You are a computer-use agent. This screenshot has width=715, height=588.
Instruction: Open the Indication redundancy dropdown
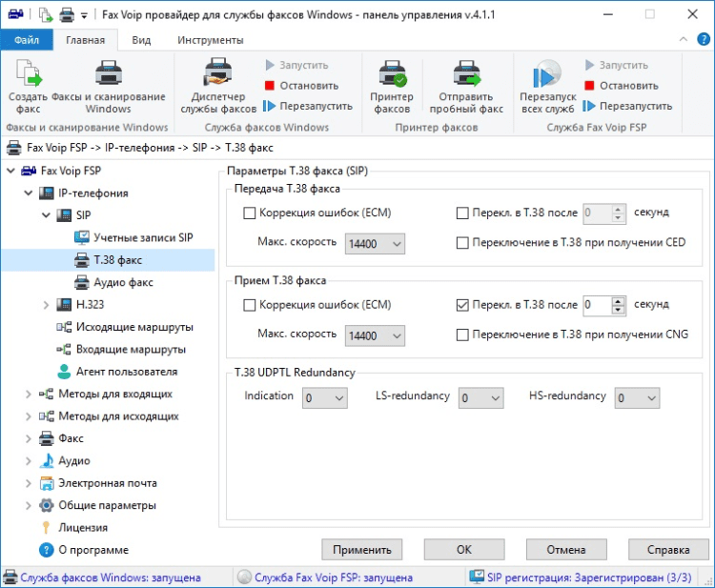point(325,398)
